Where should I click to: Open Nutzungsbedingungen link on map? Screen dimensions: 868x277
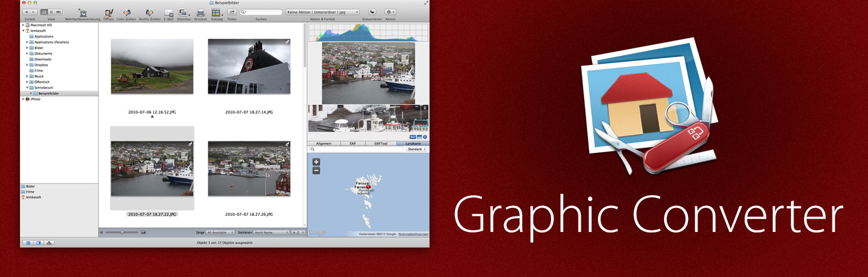click(x=413, y=234)
